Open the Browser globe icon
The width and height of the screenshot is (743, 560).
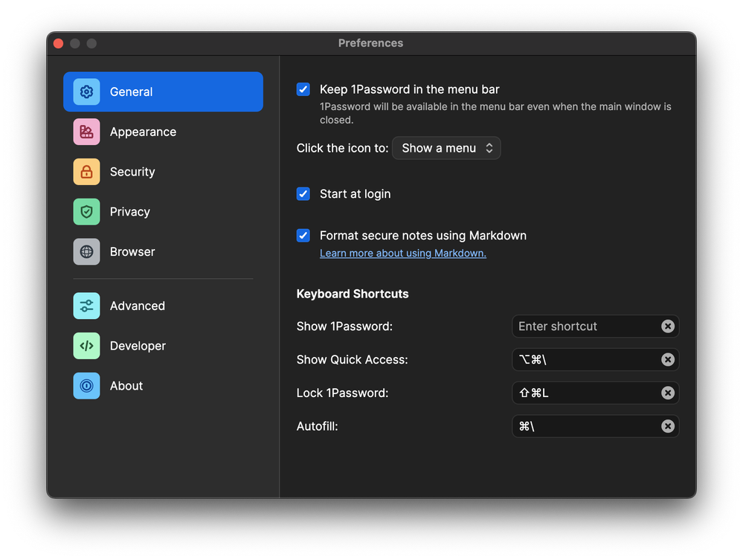click(x=86, y=252)
